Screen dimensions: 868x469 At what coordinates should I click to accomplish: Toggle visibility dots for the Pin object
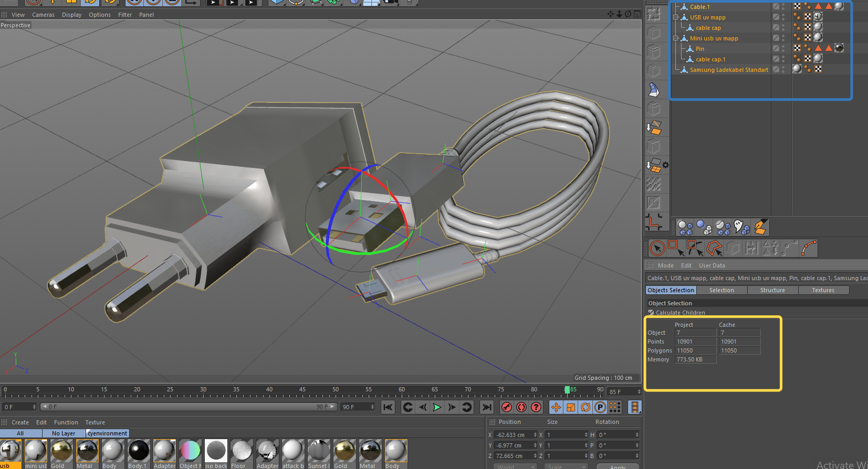pyautogui.click(x=783, y=49)
